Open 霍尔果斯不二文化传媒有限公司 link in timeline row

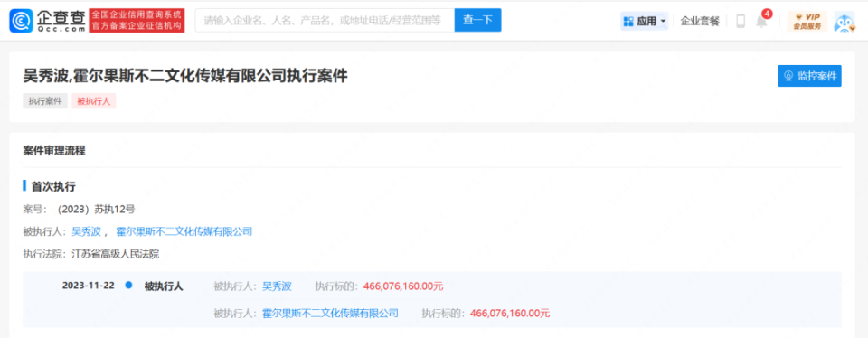click(331, 313)
